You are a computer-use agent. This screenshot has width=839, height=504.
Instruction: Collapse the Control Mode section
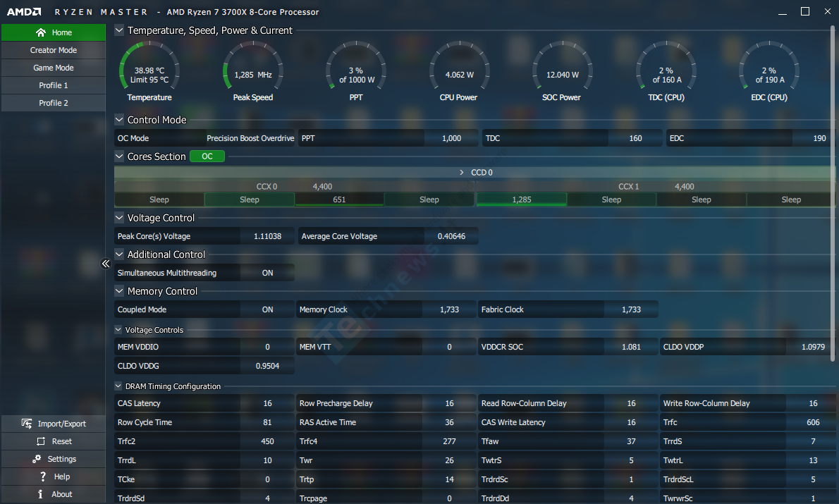(119, 120)
